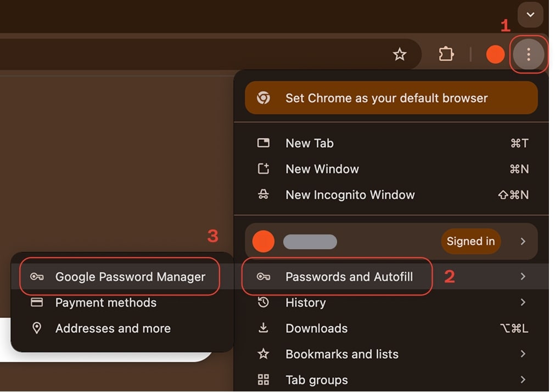The width and height of the screenshot is (555, 392).
Task: Click the Chrome logo in default browser banner
Action: tap(264, 98)
